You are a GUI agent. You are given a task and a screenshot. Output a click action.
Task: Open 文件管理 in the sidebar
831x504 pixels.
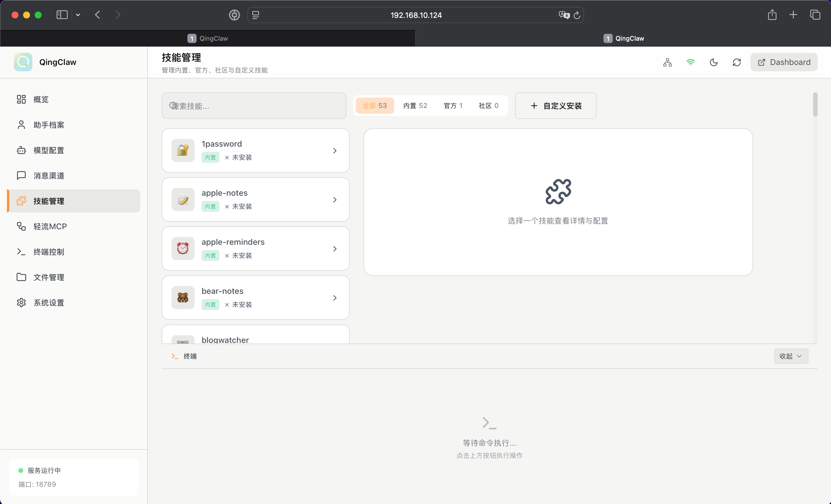pyautogui.click(x=74, y=277)
